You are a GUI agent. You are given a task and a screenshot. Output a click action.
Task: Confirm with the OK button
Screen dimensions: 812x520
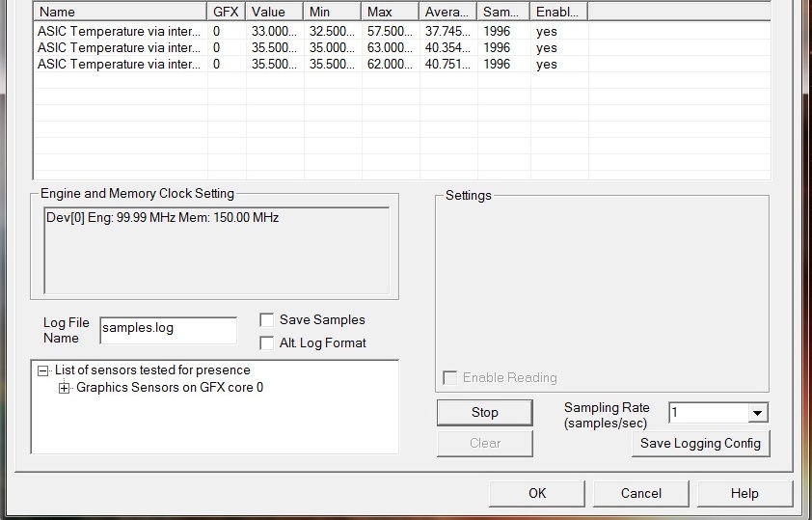point(537,494)
